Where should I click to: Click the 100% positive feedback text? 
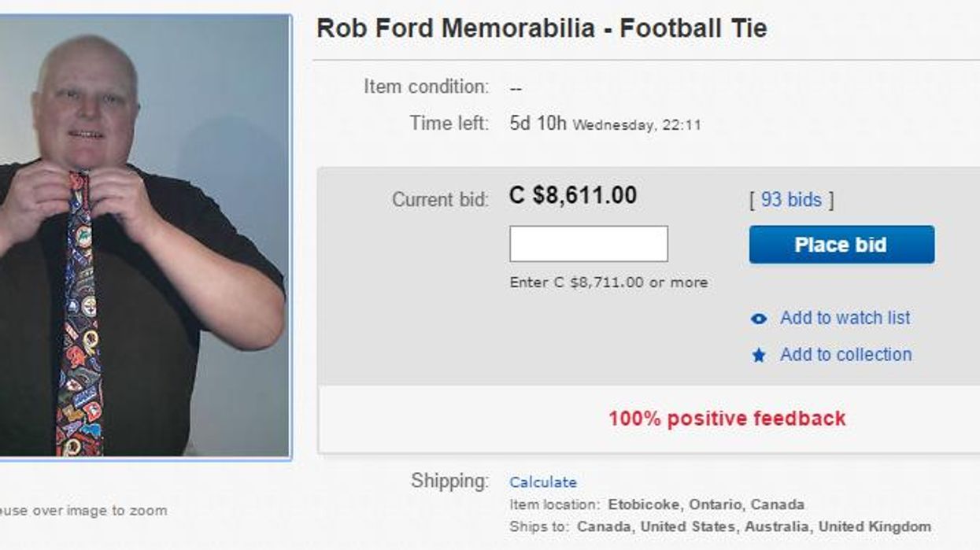tap(727, 419)
